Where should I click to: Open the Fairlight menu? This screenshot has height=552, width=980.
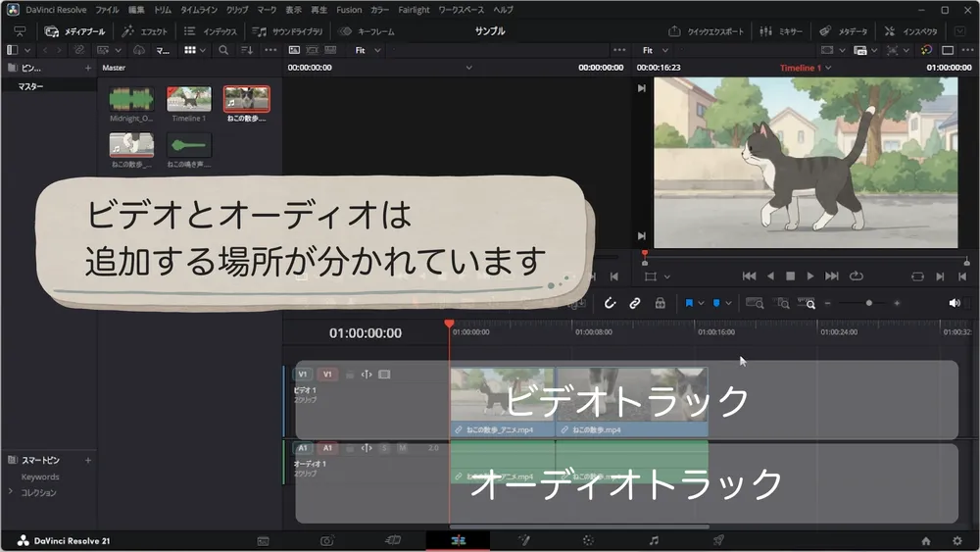(414, 10)
